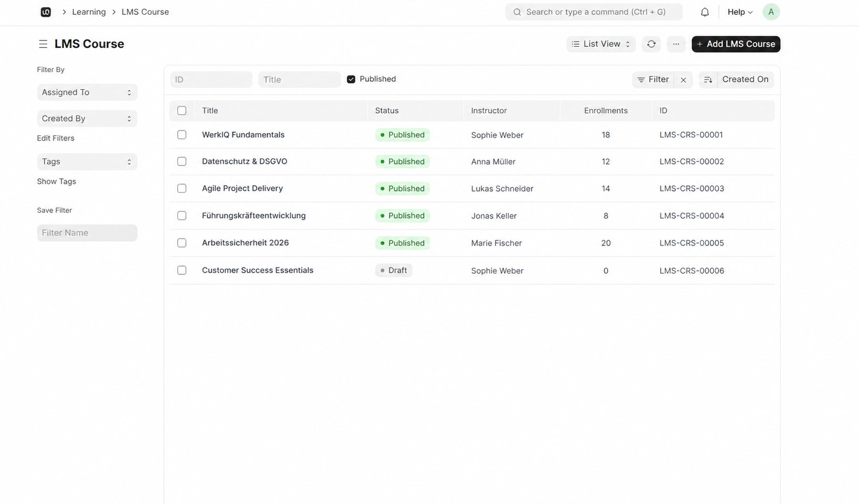
Task: Click the Draft status badge
Action: [x=394, y=271]
